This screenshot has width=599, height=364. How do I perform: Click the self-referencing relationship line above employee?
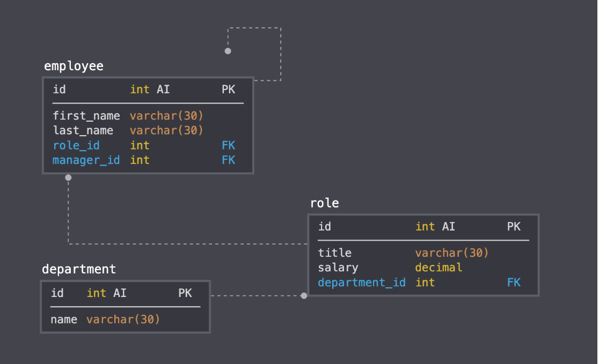(254, 28)
